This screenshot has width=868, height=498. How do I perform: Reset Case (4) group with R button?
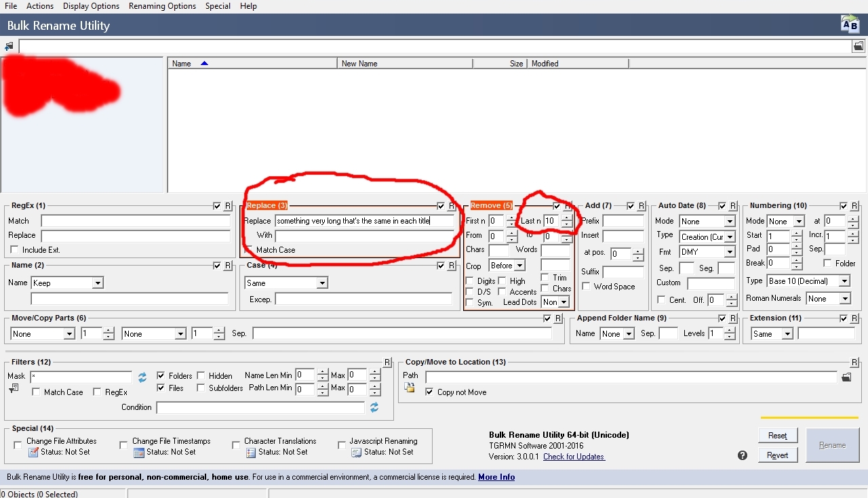coord(452,266)
